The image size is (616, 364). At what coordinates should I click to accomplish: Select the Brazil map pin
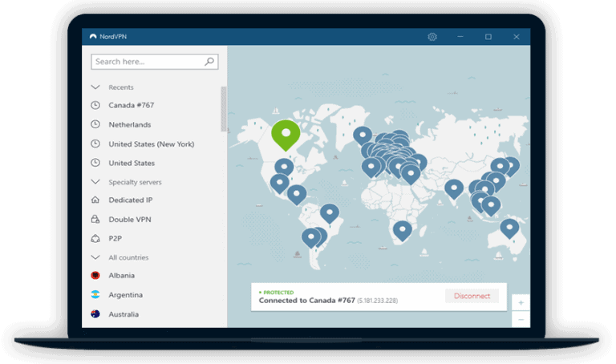click(x=330, y=213)
